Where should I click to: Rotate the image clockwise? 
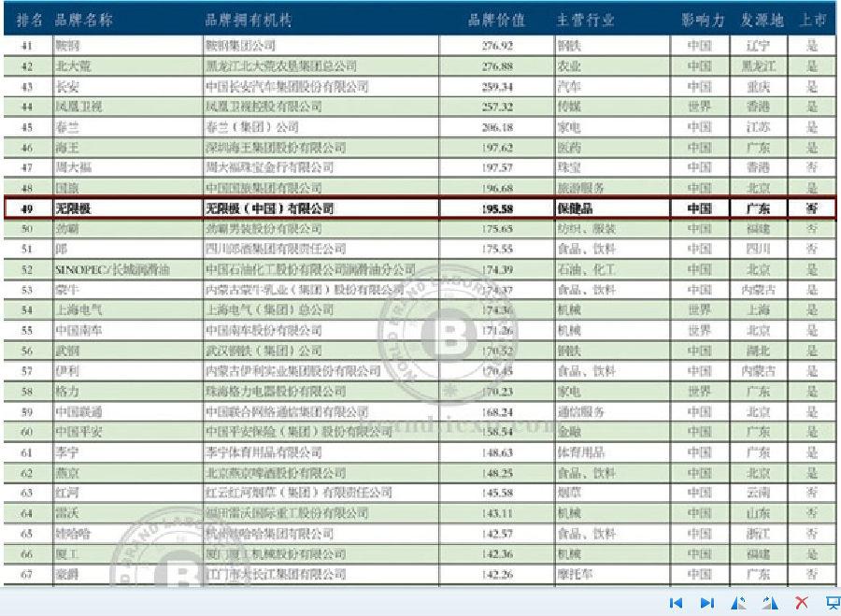coord(770,603)
